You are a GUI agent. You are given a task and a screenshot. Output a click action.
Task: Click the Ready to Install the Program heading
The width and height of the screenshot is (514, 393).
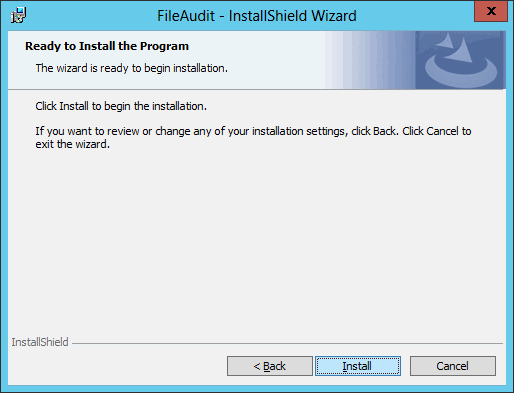tap(107, 46)
